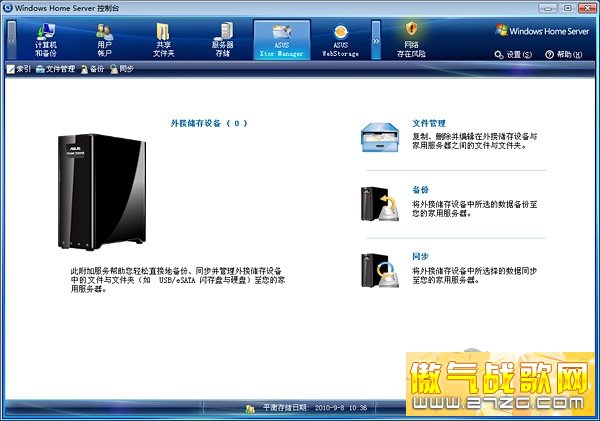Click the 同步 server icon
Image resolution: width=600 pixels, height=421 pixels.
(x=380, y=271)
